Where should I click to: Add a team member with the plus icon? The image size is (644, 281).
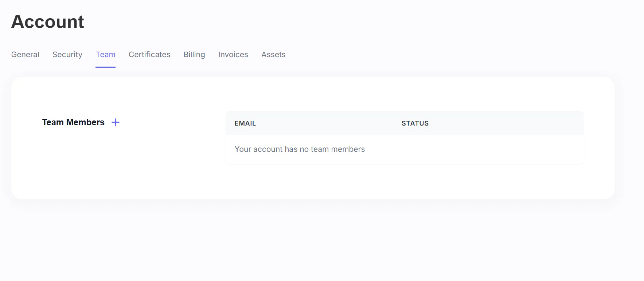click(116, 122)
